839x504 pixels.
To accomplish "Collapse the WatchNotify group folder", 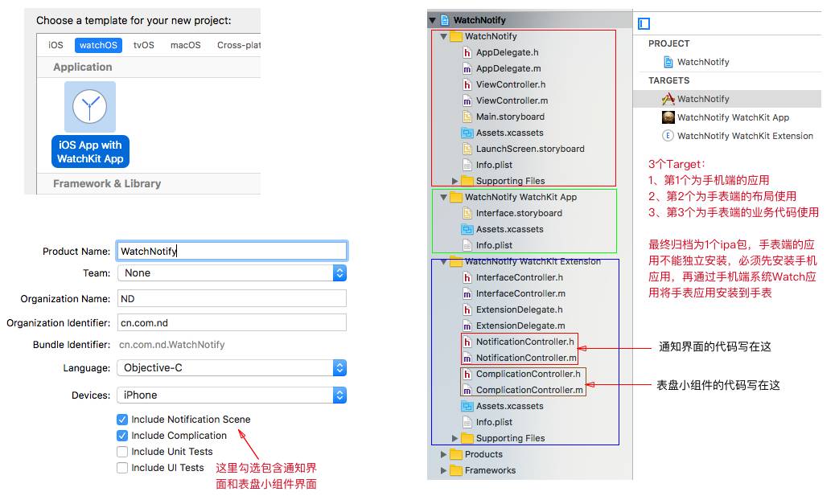I will [443, 36].
